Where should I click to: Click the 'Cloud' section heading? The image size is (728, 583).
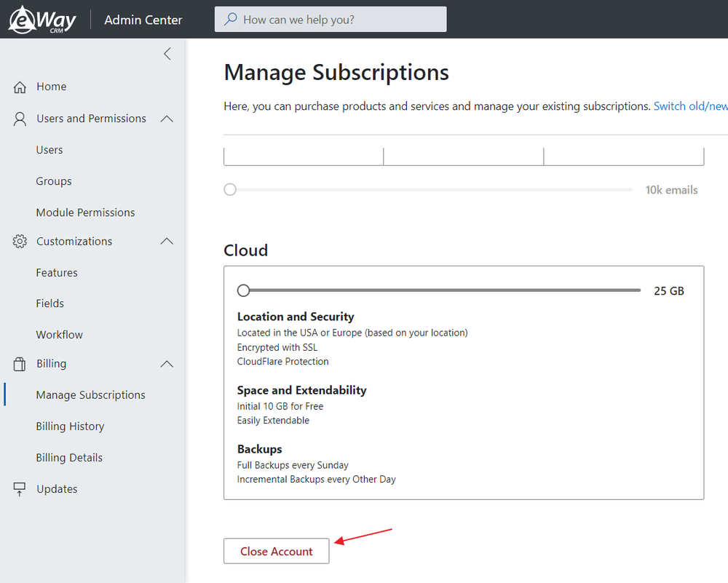coord(245,250)
